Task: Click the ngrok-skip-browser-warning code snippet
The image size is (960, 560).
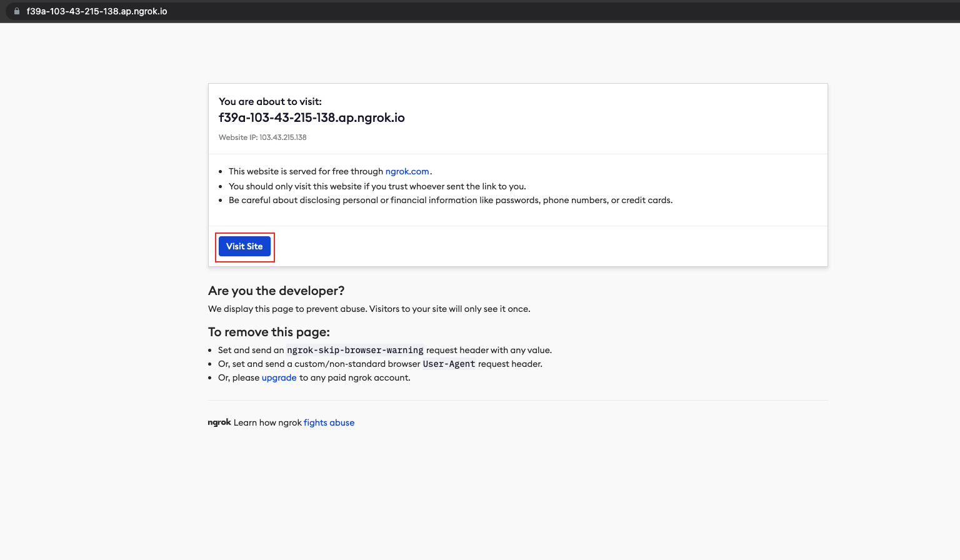Action: 355,350
